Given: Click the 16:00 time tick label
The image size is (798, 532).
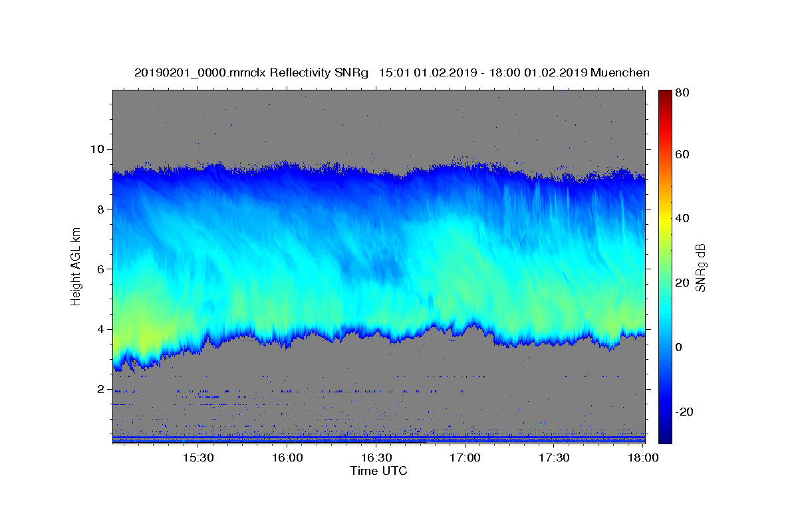Looking at the screenshot, I should [x=287, y=458].
